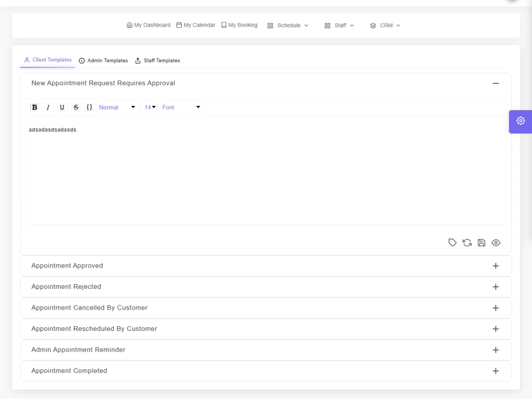Click the text adsadasdsadasds in editor
This screenshot has width=532, height=399.
click(53, 130)
